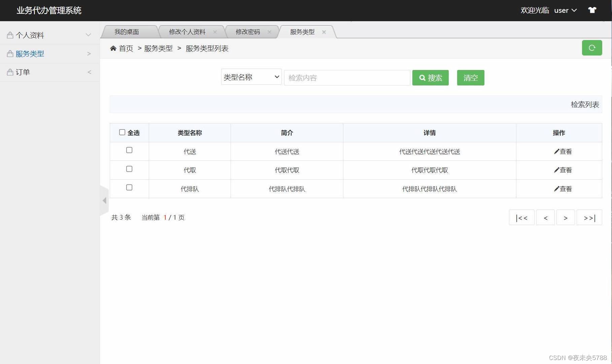Click the 类型名称 column header
The image size is (612, 364).
190,133
